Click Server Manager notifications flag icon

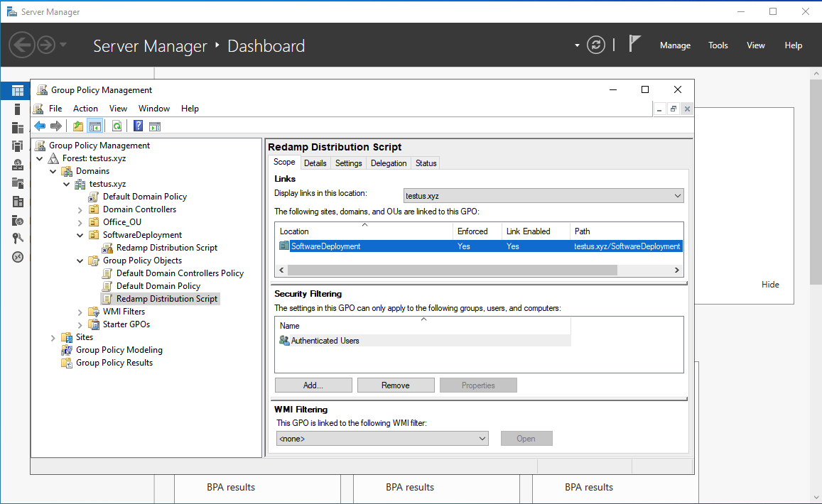(634, 45)
